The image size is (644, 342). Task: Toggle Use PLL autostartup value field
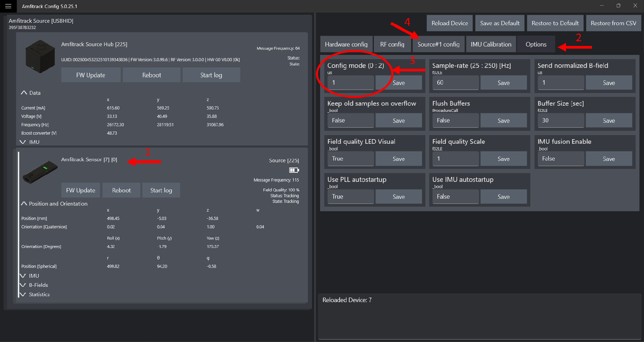pos(351,196)
